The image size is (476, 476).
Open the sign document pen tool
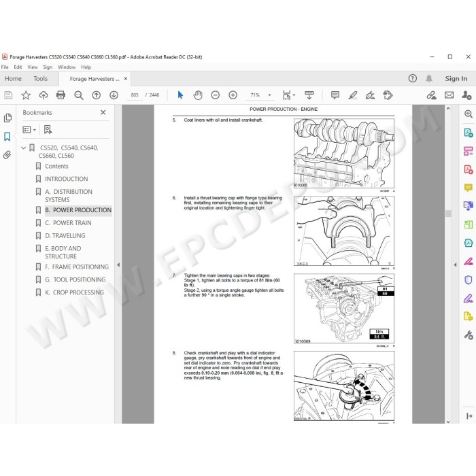[370, 95]
